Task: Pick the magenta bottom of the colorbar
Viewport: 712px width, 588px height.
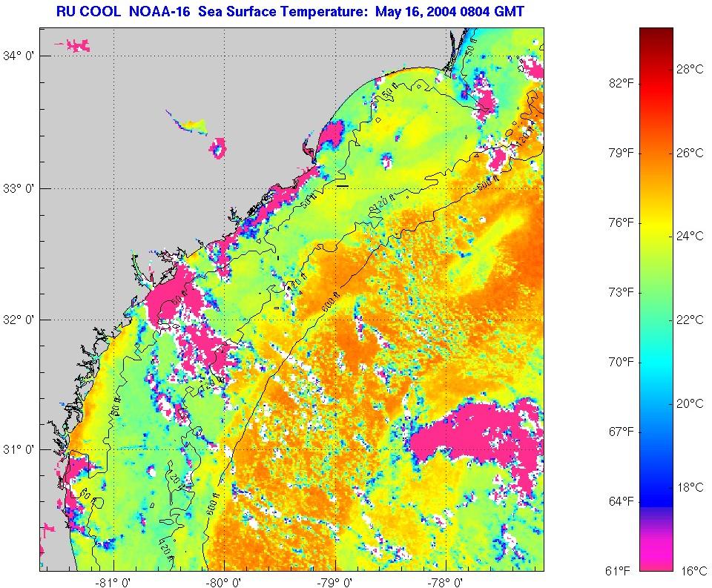Action: pyautogui.click(x=656, y=561)
